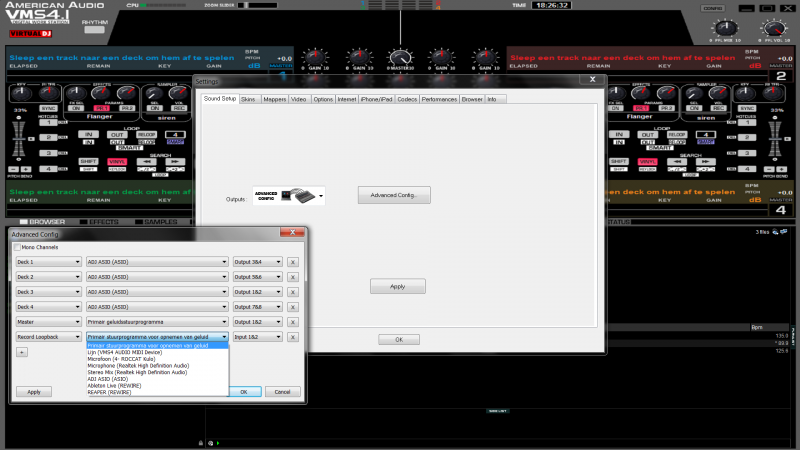Image resolution: width=800 pixels, height=450 pixels.
Task: Open the Output 3&4 dropdown
Action: click(x=258, y=262)
